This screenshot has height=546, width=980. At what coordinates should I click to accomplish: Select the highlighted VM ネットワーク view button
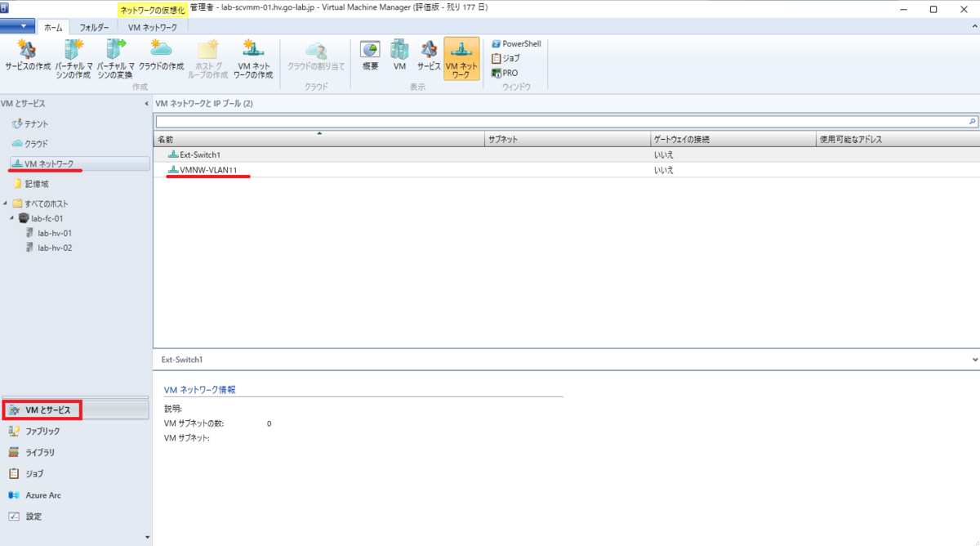(461, 59)
